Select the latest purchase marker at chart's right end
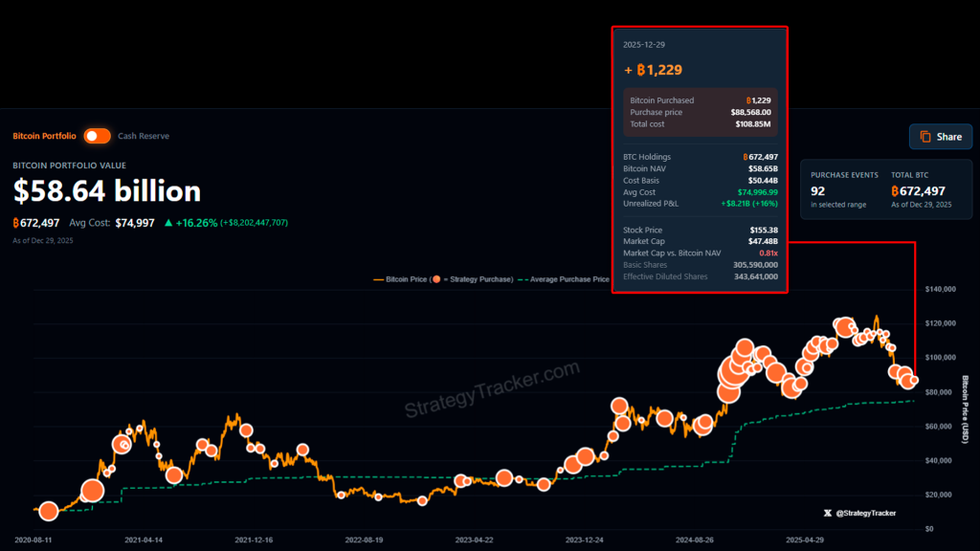The height and width of the screenshot is (551, 980). click(915, 380)
